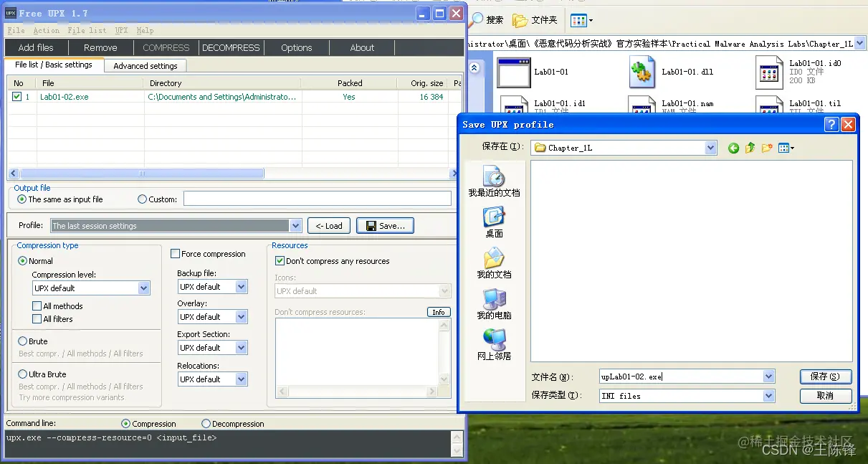Toggle Don't compress any resources checkbox
868x464 pixels.
280,261
